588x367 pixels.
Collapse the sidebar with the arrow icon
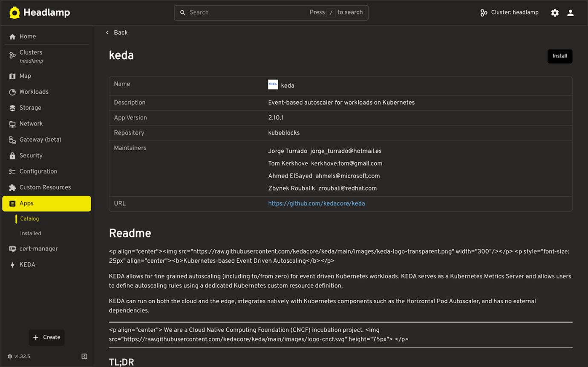pyautogui.click(x=84, y=356)
